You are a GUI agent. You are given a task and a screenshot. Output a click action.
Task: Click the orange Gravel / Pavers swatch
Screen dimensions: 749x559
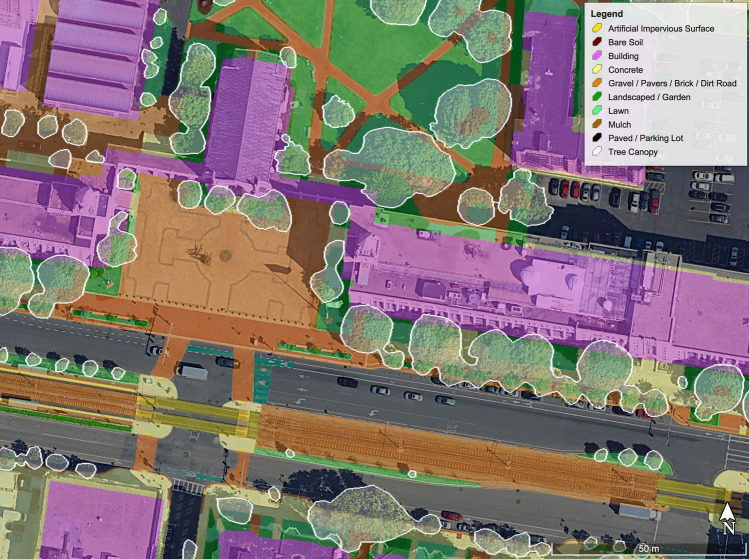(597, 83)
